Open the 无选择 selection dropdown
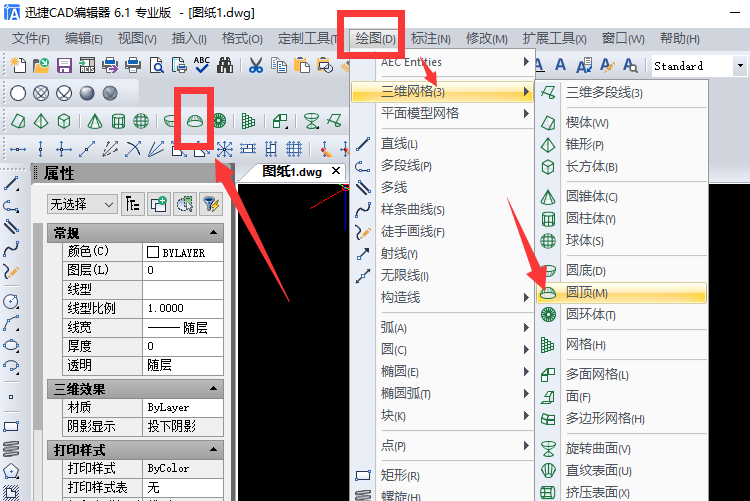Image resolution: width=750 pixels, height=501 pixels. (82, 205)
